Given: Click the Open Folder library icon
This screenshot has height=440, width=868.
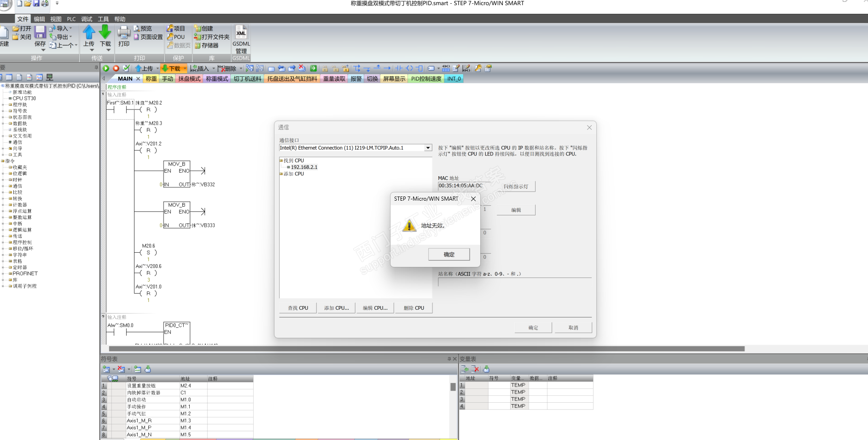Looking at the screenshot, I should click(198, 37).
